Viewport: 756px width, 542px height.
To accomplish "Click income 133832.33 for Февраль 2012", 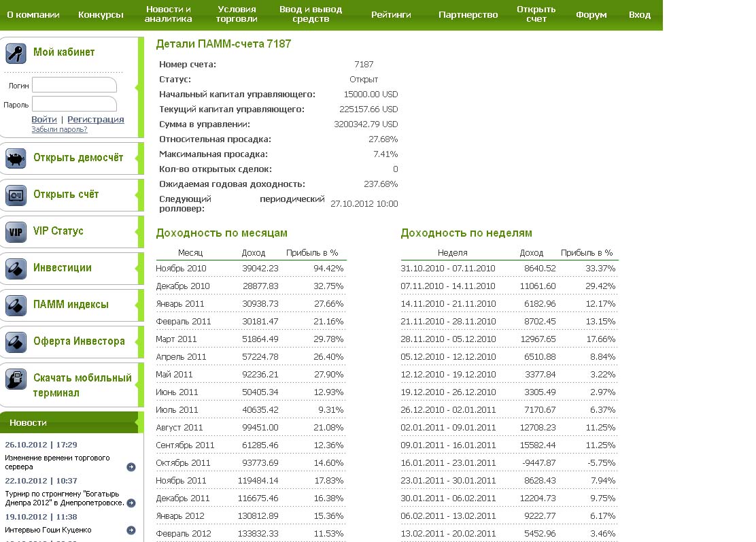I will coord(258,533).
